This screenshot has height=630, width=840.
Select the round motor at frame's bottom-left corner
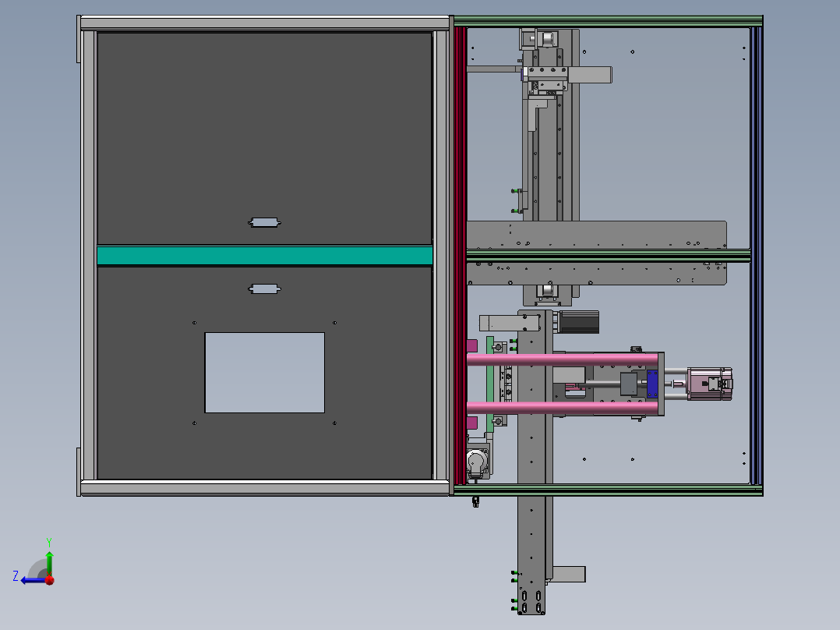pos(476,462)
